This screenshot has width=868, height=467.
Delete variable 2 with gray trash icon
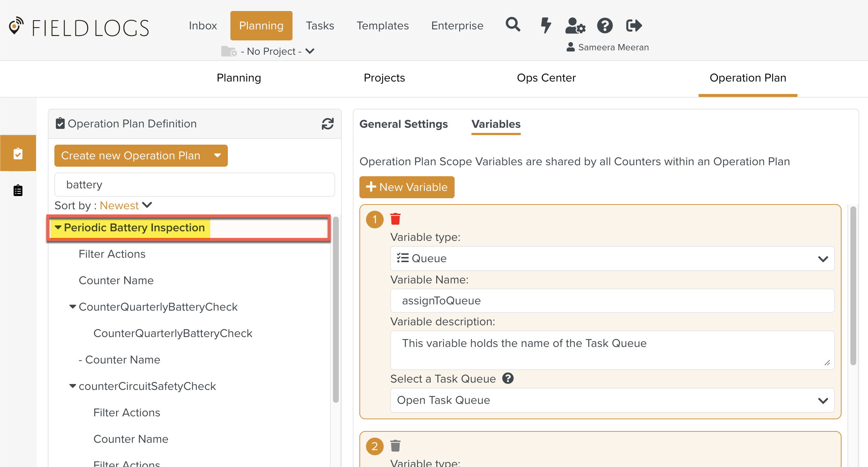pyautogui.click(x=395, y=446)
